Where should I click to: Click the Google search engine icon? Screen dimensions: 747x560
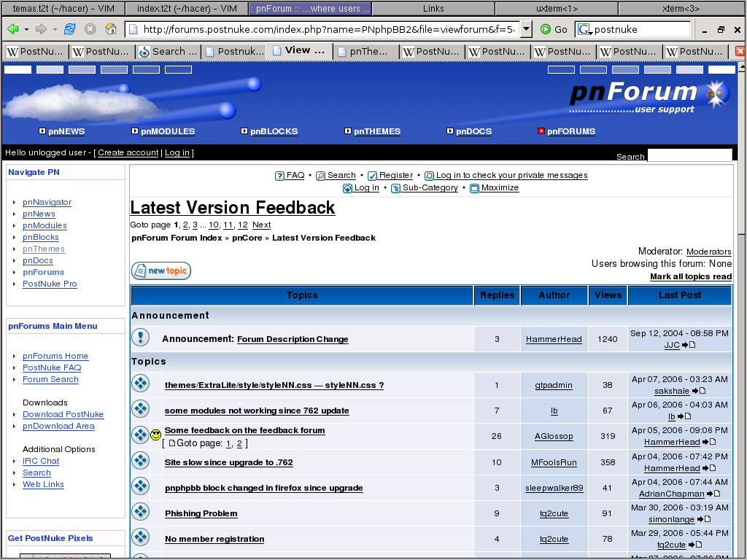(x=584, y=29)
